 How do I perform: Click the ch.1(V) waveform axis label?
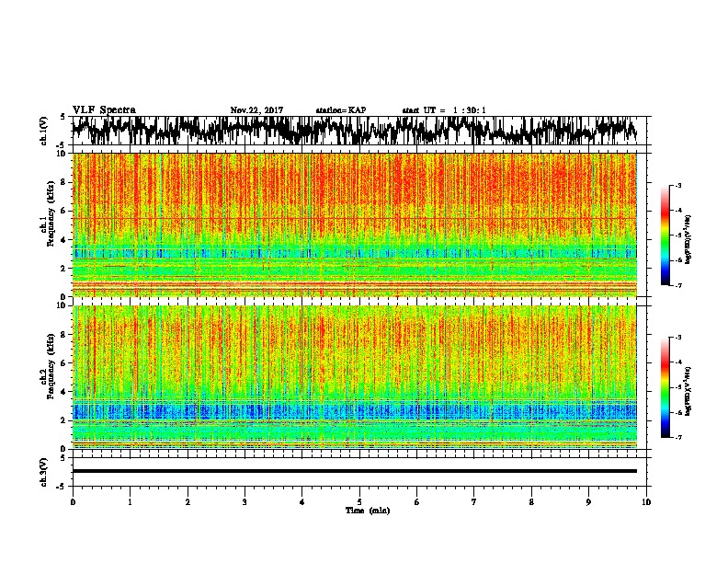pos(44,131)
